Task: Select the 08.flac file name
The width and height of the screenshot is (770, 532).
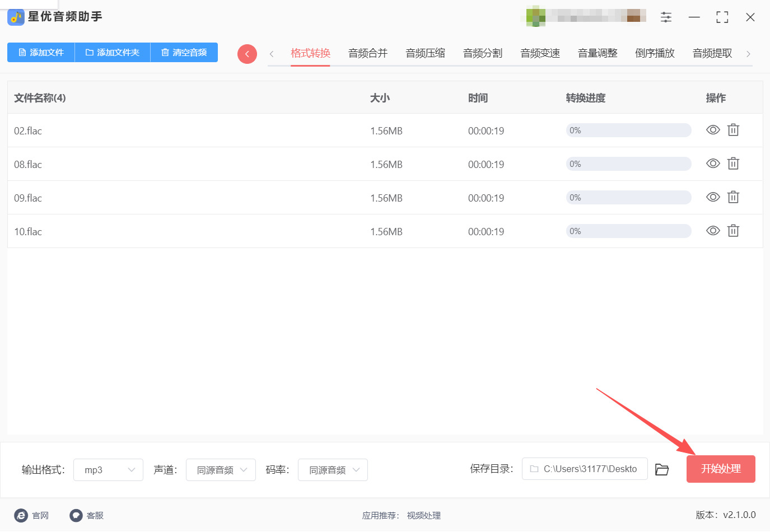Action: 28,164
